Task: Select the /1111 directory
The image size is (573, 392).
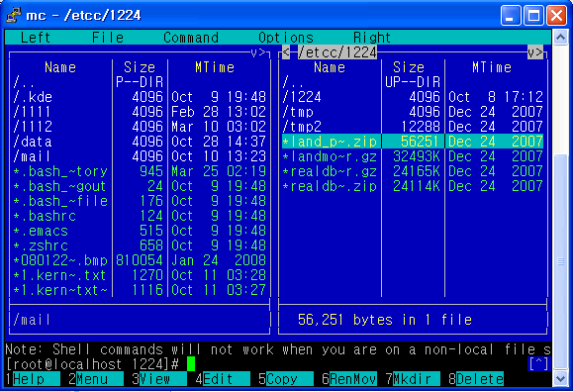Action: [140, 112]
